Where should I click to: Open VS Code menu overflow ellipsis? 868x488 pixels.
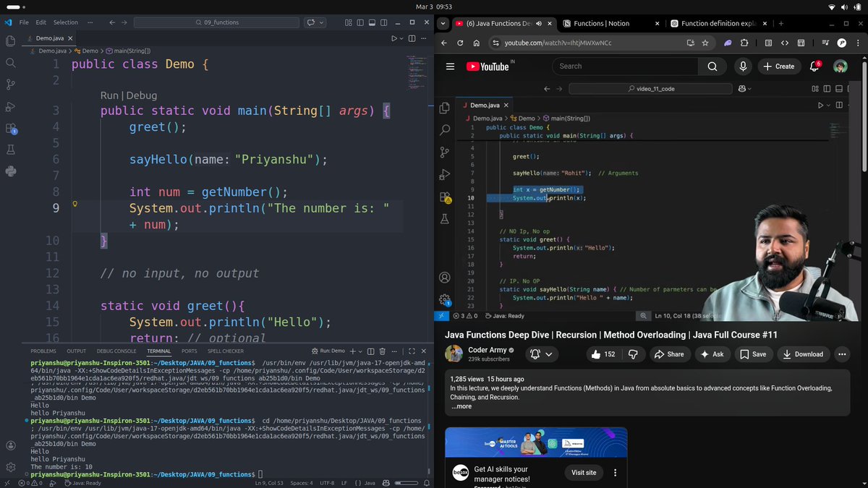[x=91, y=22]
